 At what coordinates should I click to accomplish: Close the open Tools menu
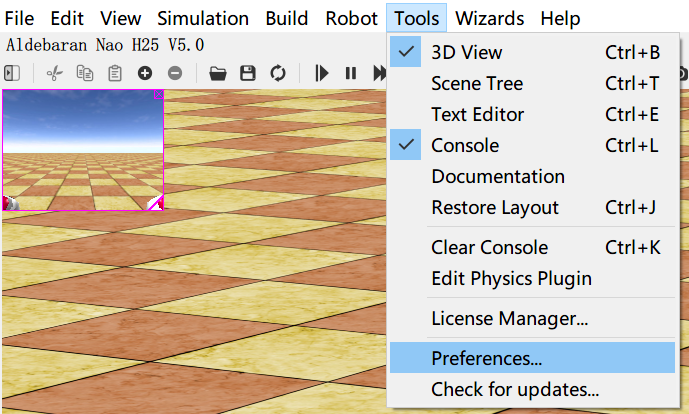417,18
